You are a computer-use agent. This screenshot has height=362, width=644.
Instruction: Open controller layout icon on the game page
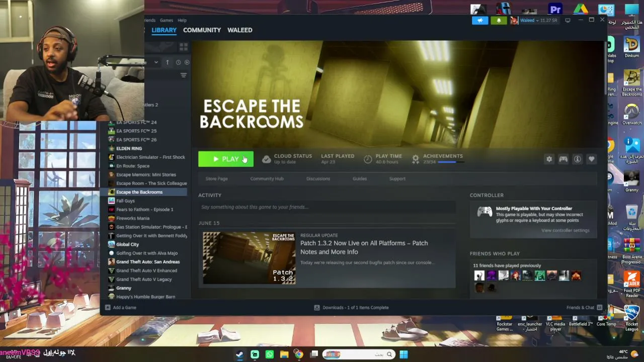pos(563,159)
